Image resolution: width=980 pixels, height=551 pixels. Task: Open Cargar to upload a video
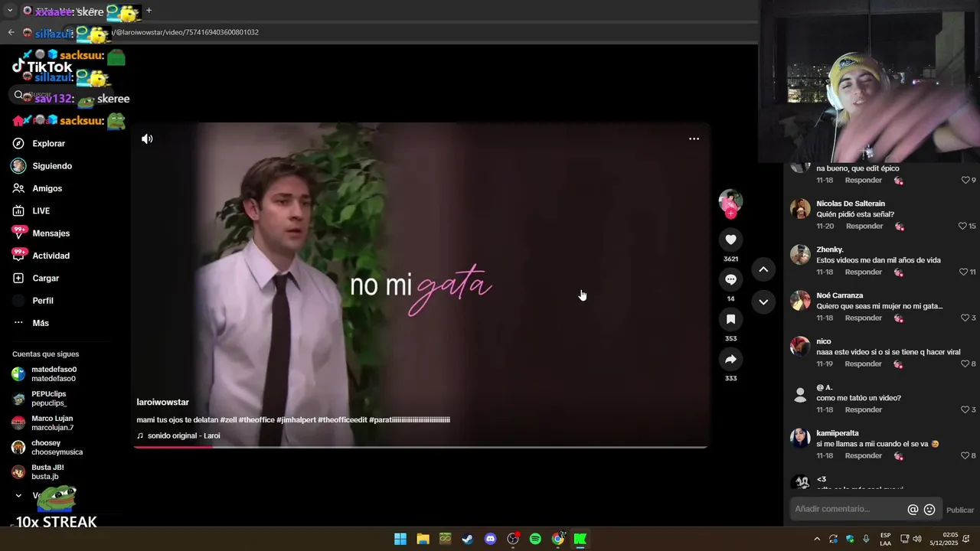(45, 279)
